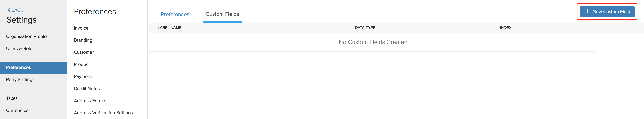Select Preferences in the left sidebar
The height and width of the screenshot is (119, 644).
click(x=18, y=67)
